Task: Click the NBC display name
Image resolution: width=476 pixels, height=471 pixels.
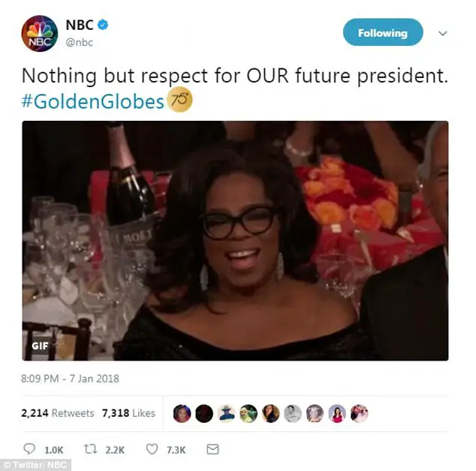Action: [x=80, y=25]
